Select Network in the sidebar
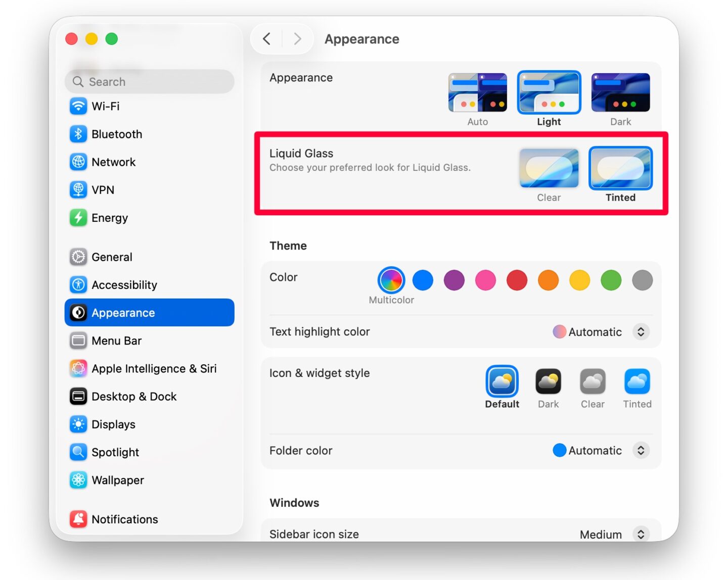The width and height of the screenshot is (728, 580). pyautogui.click(x=113, y=162)
